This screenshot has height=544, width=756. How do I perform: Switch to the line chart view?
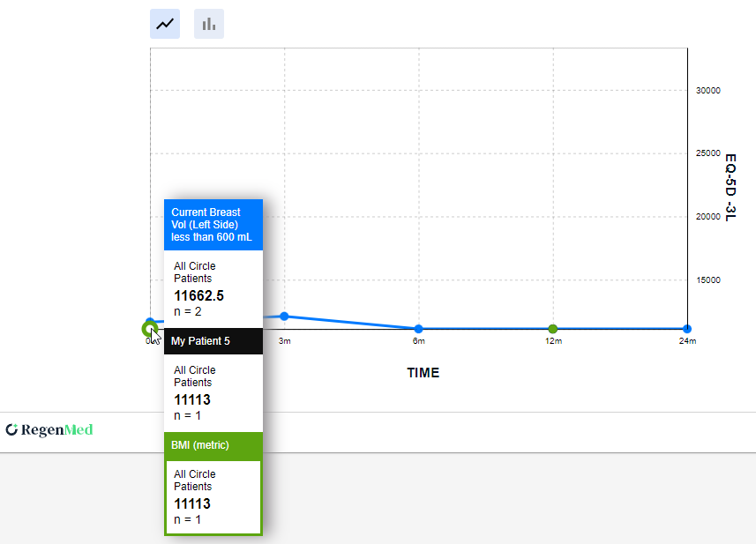click(165, 24)
